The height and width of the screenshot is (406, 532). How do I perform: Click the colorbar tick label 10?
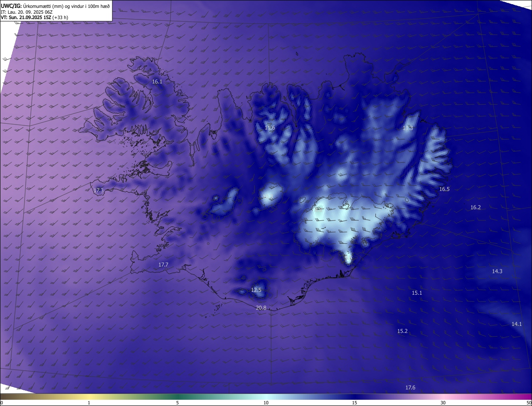point(266,403)
